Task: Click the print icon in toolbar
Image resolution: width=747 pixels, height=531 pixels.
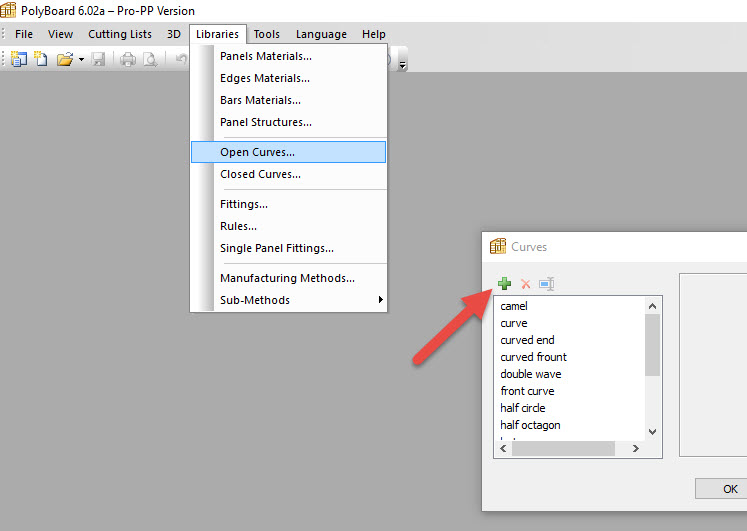Action: pyautogui.click(x=128, y=60)
